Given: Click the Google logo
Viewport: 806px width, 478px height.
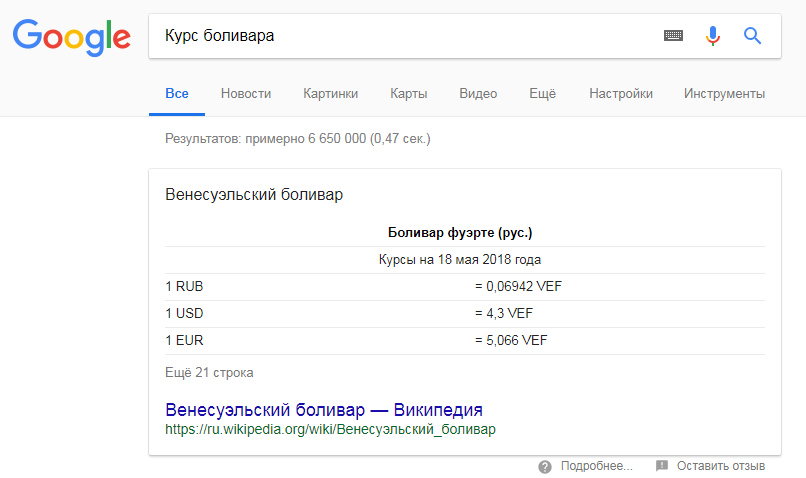Looking at the screenshot, I should coord(71,38).
